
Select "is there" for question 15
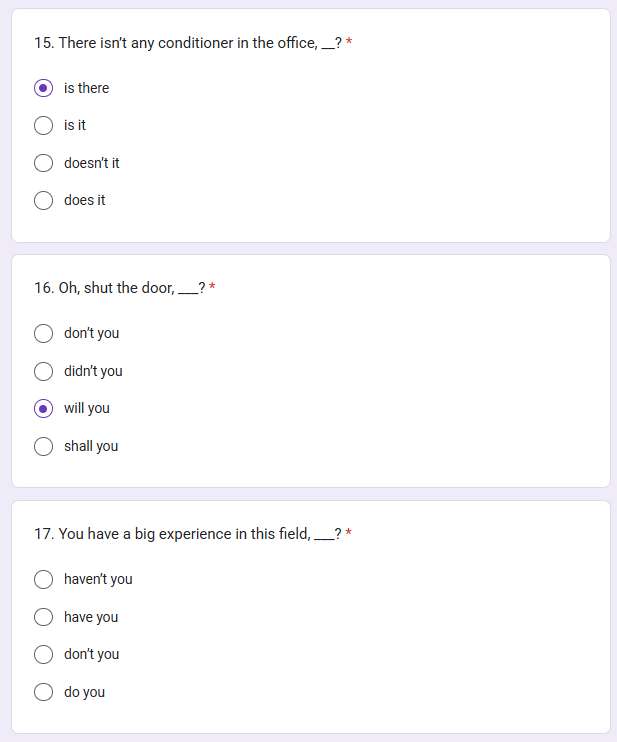tap(44, 88)
